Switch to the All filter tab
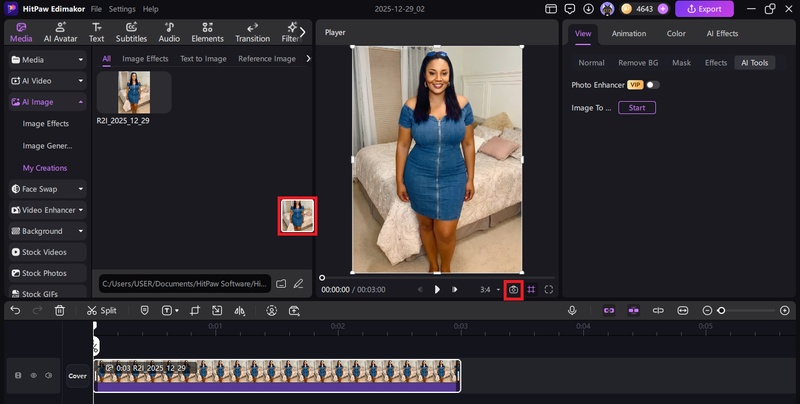The width and height of the screenshot is (800, 404). 106,59
